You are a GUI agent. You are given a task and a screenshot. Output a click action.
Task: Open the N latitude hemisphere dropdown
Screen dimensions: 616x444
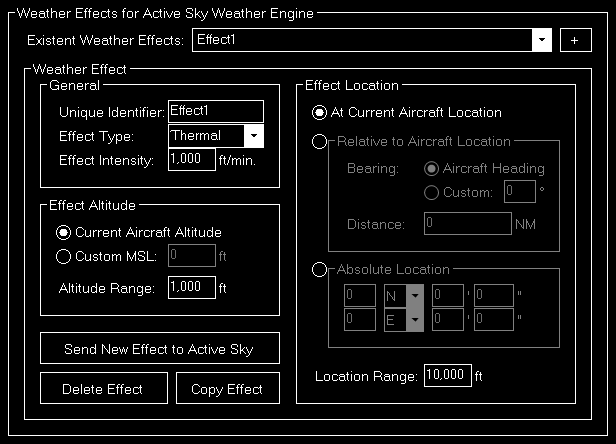tap(403, 295)
